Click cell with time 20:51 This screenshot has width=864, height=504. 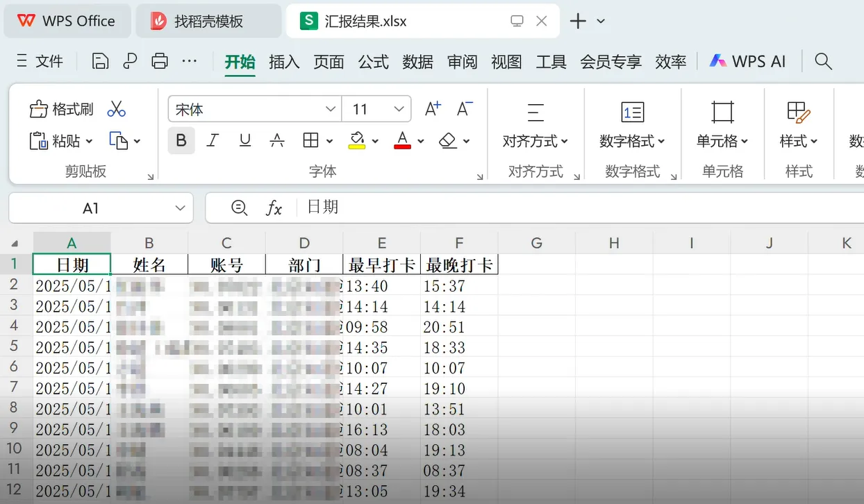(x=459, y=326)
